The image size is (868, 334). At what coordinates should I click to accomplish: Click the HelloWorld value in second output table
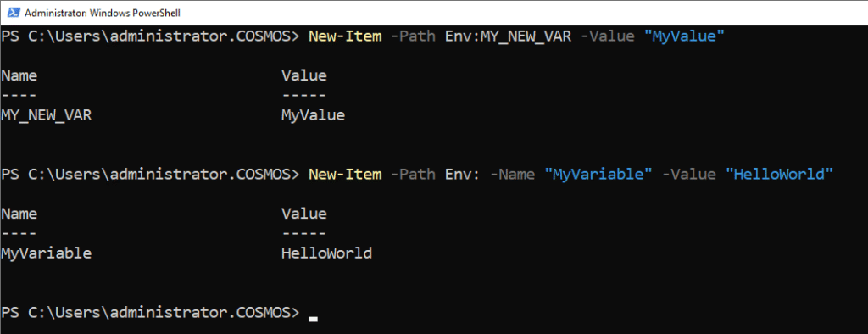point(326,253)
